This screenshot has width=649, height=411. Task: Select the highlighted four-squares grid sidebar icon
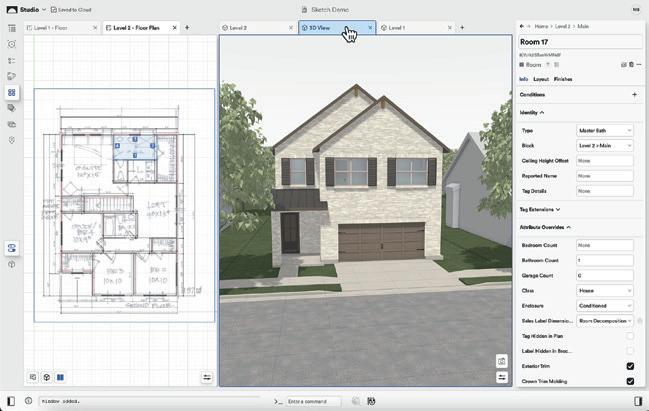12,92
